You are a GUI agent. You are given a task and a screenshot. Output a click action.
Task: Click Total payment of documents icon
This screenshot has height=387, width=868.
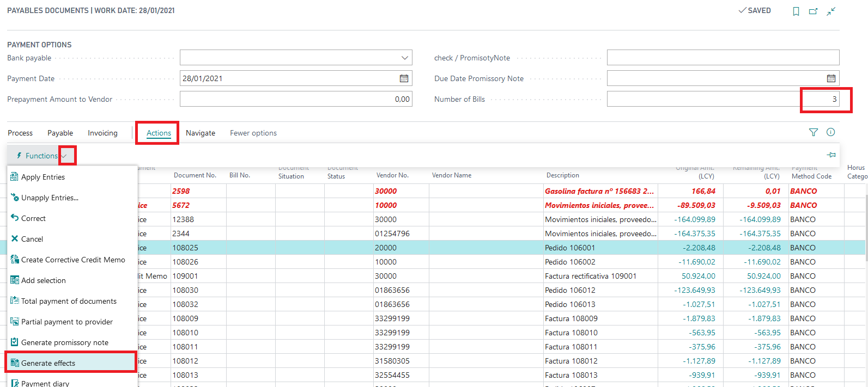tap(15, 300)
